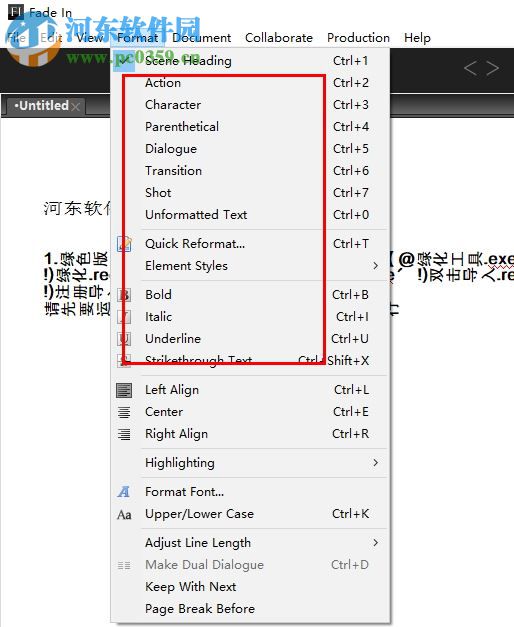
Task: Click the left angle bracket navigation arrow
Action: (470, 68)
